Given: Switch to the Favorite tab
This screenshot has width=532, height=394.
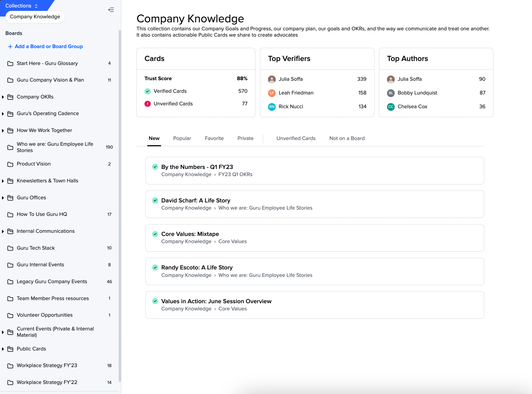Looking at the screenshot, I should [x=214, y=138].
